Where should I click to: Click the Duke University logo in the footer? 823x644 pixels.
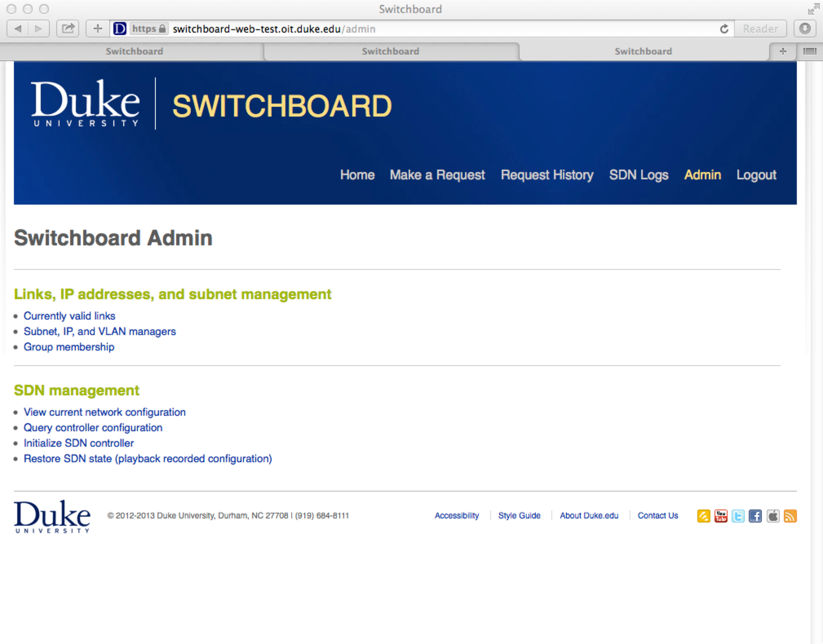52,516
